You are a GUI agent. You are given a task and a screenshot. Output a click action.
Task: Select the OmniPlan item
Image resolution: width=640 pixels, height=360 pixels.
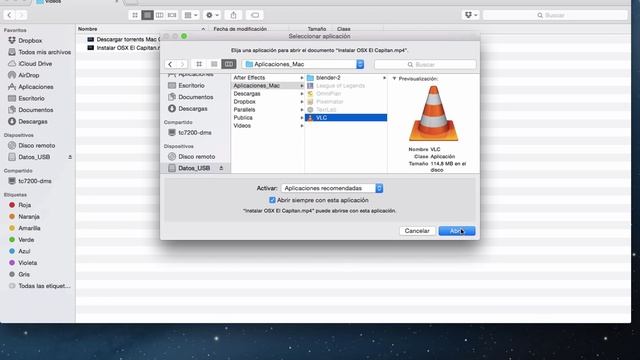[x=346, y=93]
